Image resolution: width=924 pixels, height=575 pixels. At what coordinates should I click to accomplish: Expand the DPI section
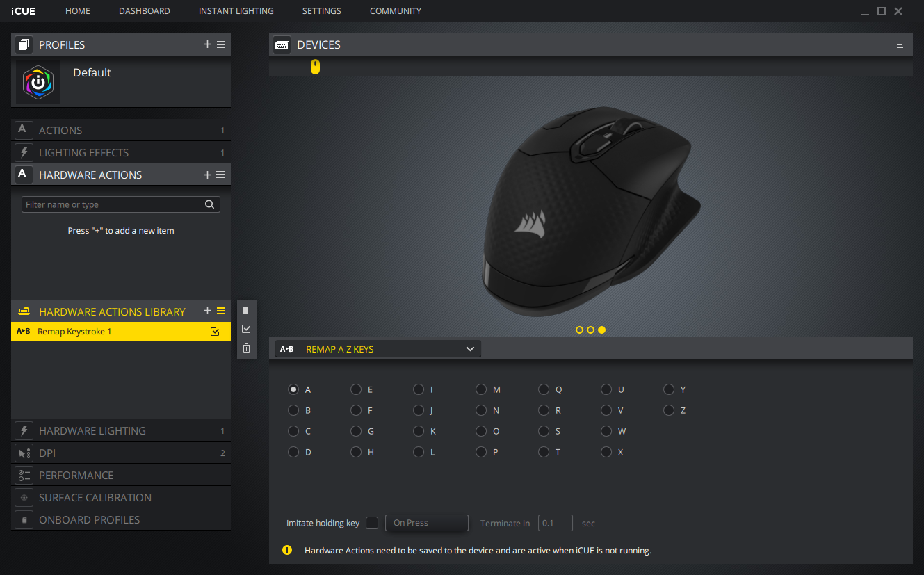pyautogui.click(x=121, y=453)
